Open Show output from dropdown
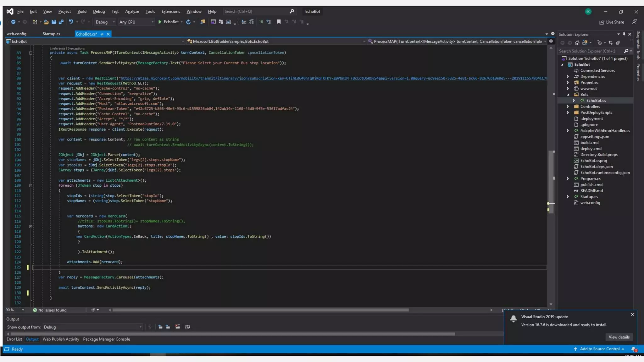 click(93, 327)
